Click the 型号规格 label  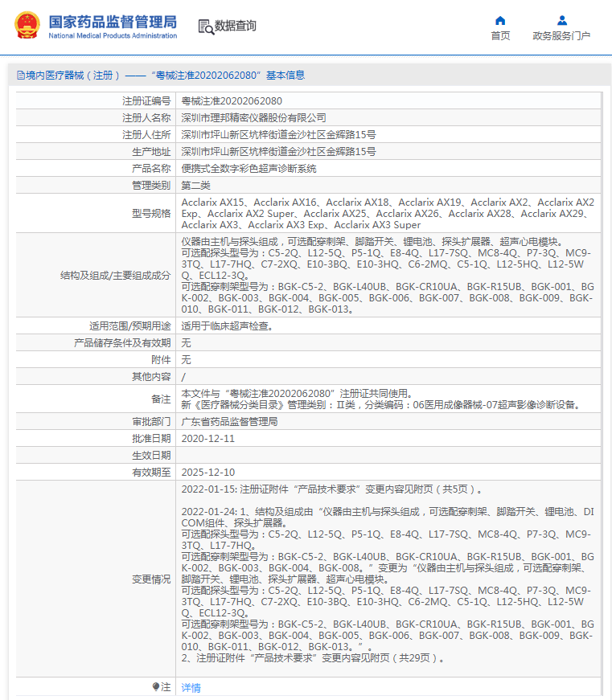coord(151,214)
